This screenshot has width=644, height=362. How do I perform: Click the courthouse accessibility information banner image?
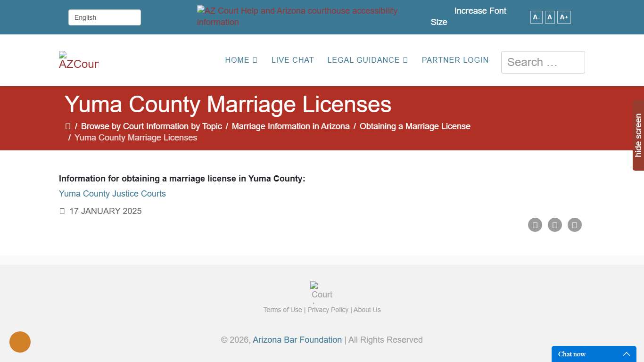297,16
